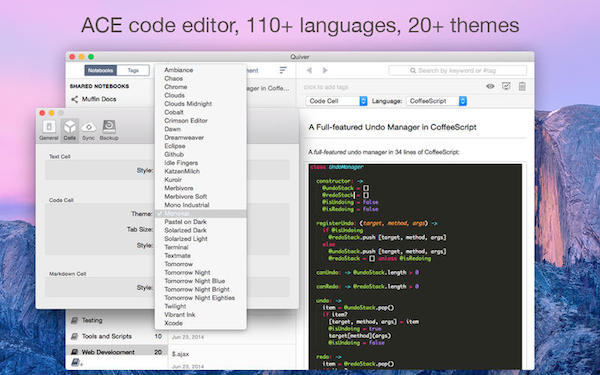This screenshot has height=375, width=600.
Task: Switch to the Tags segment
Action: 133,70
